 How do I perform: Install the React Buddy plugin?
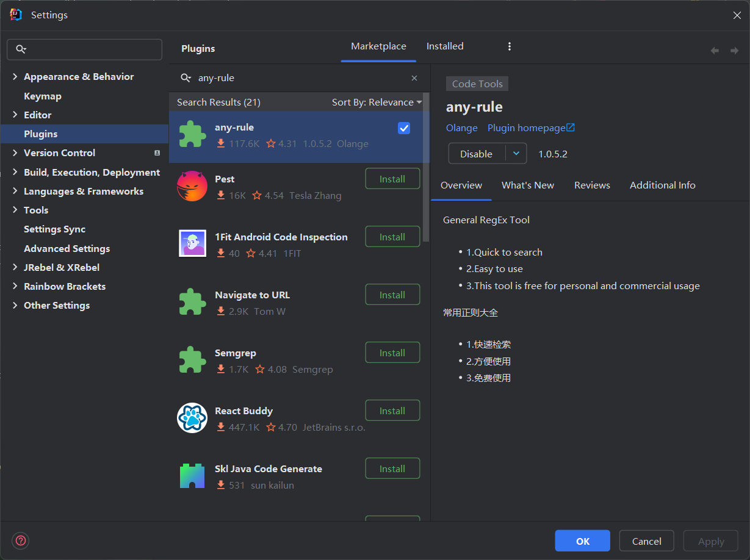pyautogui.click(x=392, y=411)
